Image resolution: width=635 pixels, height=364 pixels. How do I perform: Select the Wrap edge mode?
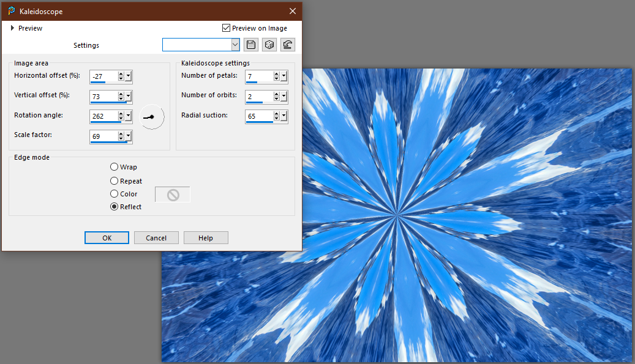(x=115, y=166)
